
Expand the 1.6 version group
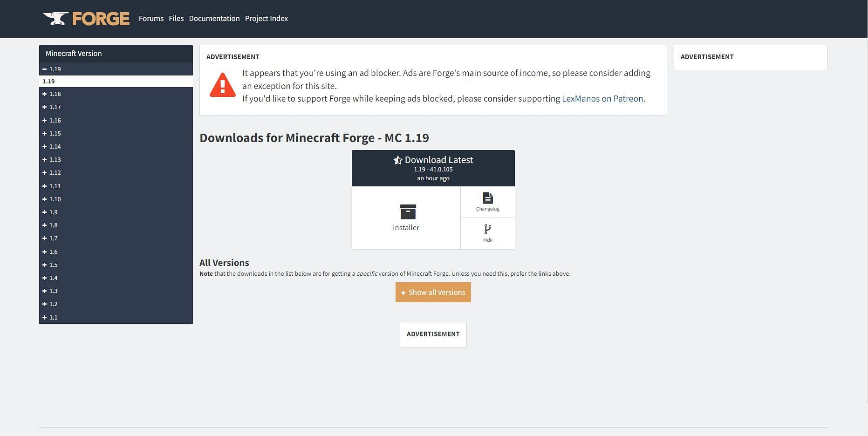coord(116,252)
